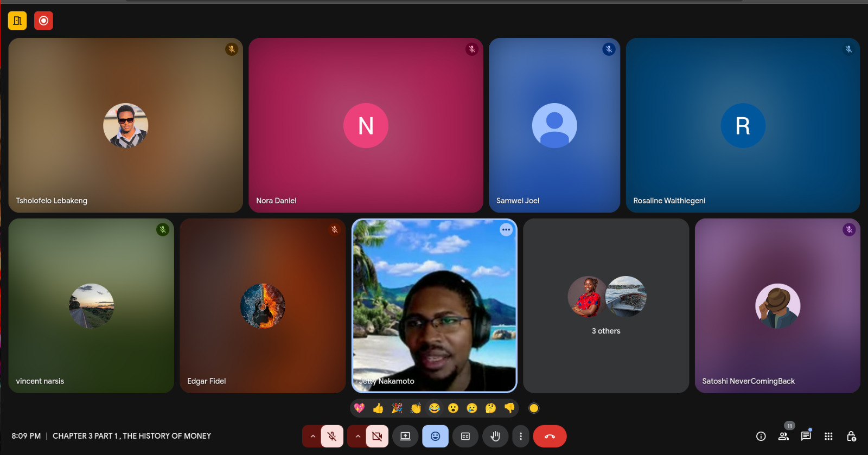Close the emoji reactions bar via smiley button
The width and height of the screenshot is (868, 455).
(x=435, y=436)
